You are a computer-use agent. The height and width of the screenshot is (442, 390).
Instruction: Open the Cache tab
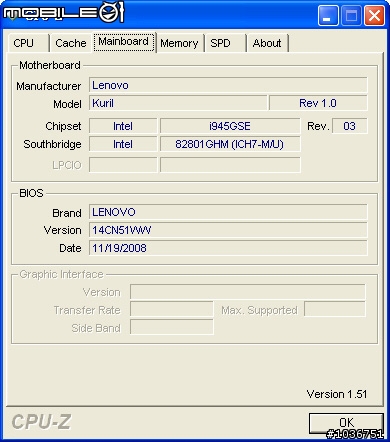[x=71, y=43]
